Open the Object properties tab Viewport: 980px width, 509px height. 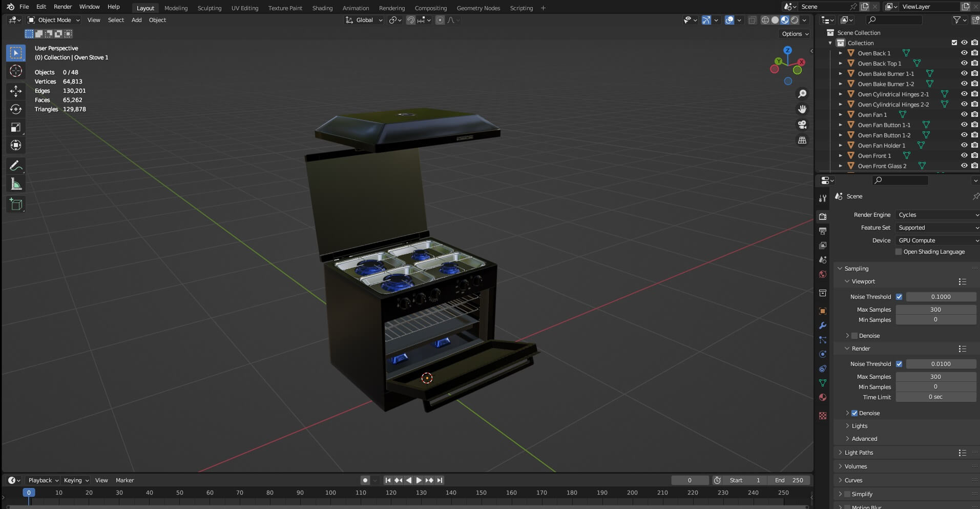823,311
